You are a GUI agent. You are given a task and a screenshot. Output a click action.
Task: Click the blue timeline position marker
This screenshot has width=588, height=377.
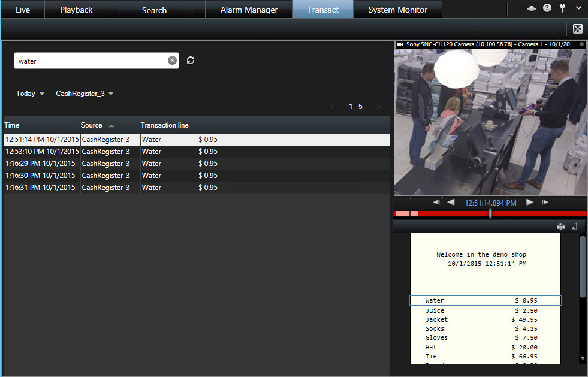(490, 213)
